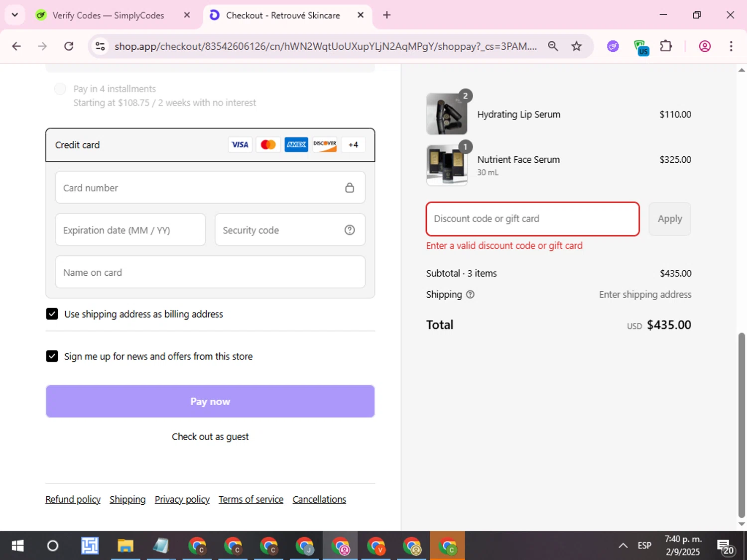Click the browser forward arrow

[42, 46]
